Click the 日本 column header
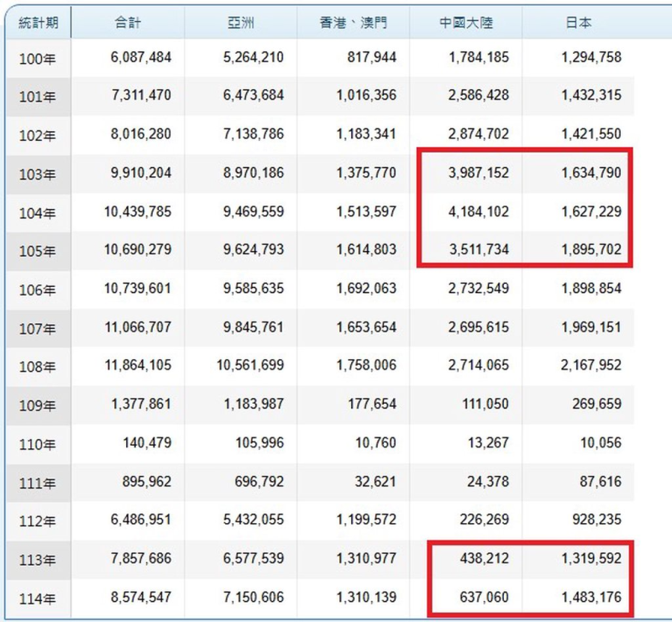 coord(579,23)
